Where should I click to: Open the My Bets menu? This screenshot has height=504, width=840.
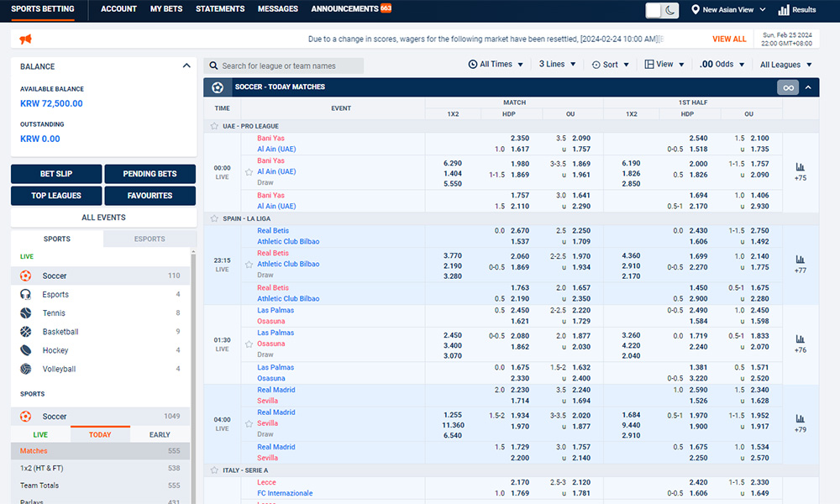166,9
